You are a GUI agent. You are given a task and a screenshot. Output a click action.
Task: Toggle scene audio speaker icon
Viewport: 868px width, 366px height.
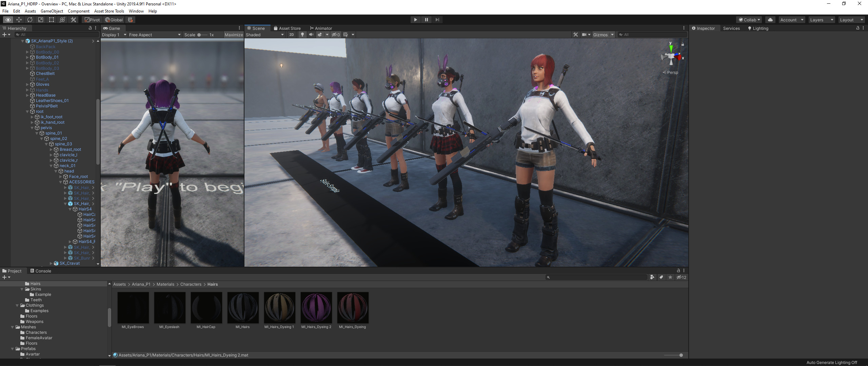311,35
